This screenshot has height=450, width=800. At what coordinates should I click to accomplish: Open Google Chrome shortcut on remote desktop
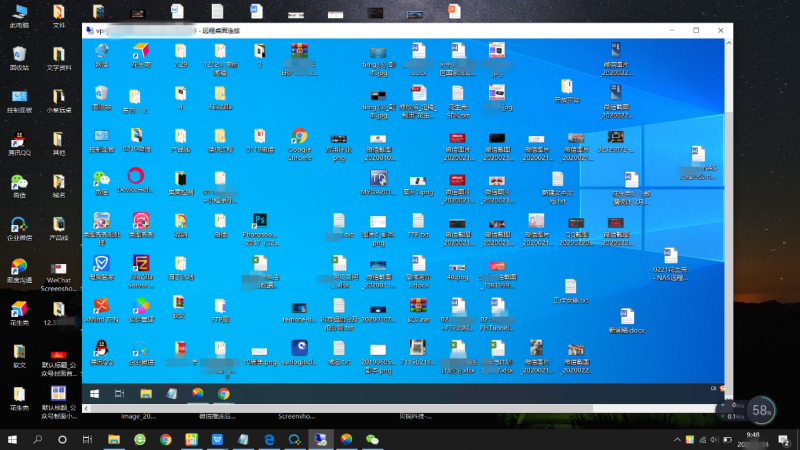(x=298, y=138)
